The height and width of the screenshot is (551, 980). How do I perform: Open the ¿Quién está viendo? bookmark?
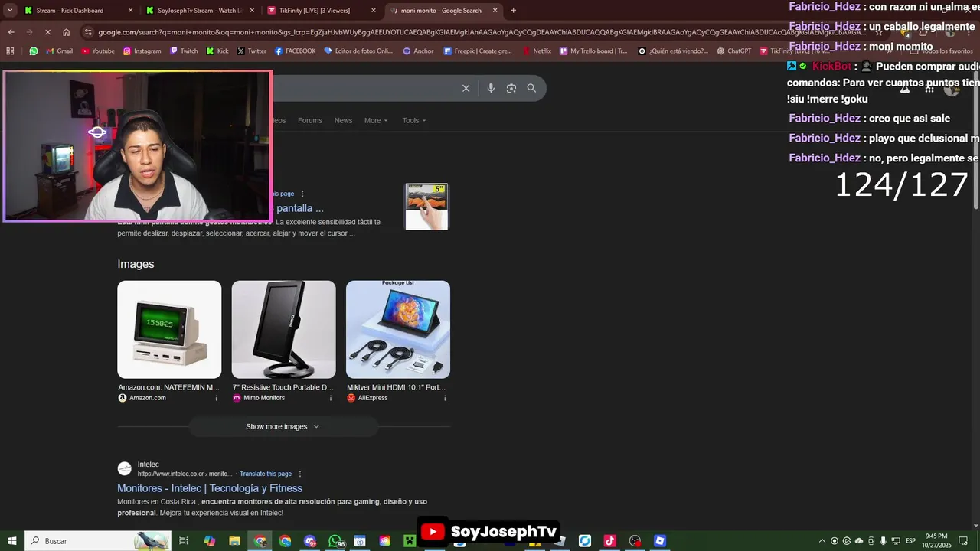673,51
